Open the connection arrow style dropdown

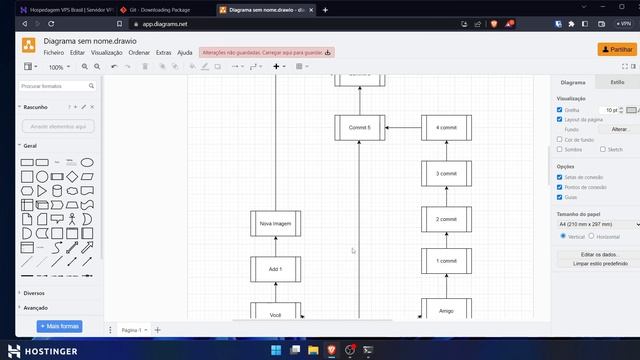pyautogui.click(x=238, y=67)
